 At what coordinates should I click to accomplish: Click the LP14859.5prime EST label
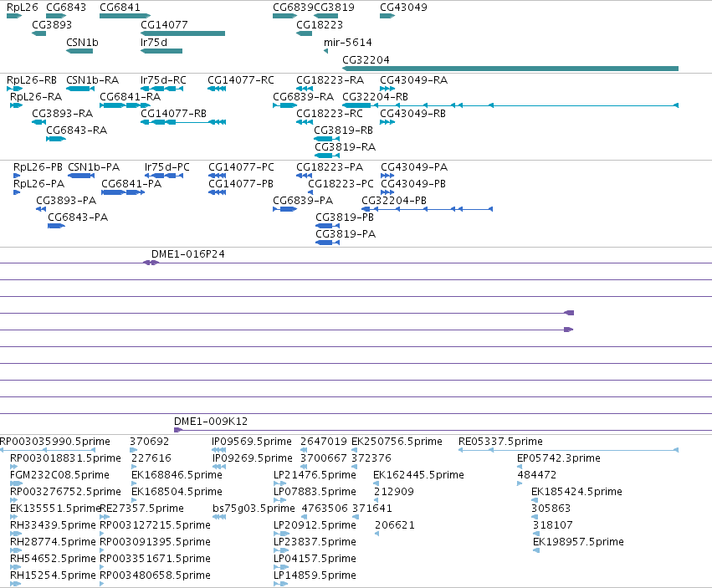[x=315, y=575]
